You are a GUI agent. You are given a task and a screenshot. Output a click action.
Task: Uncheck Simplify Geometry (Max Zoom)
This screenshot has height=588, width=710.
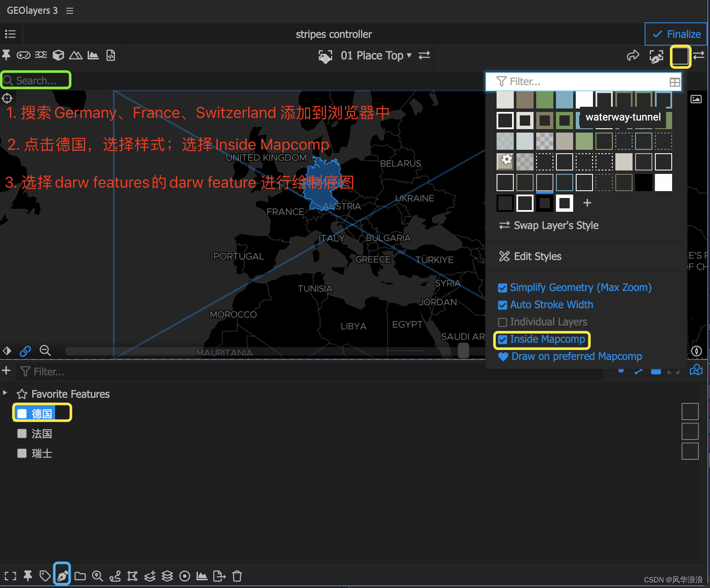(502, 288)
